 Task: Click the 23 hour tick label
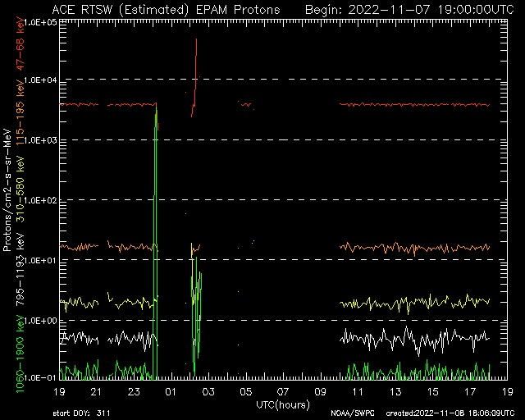point(134,391)
